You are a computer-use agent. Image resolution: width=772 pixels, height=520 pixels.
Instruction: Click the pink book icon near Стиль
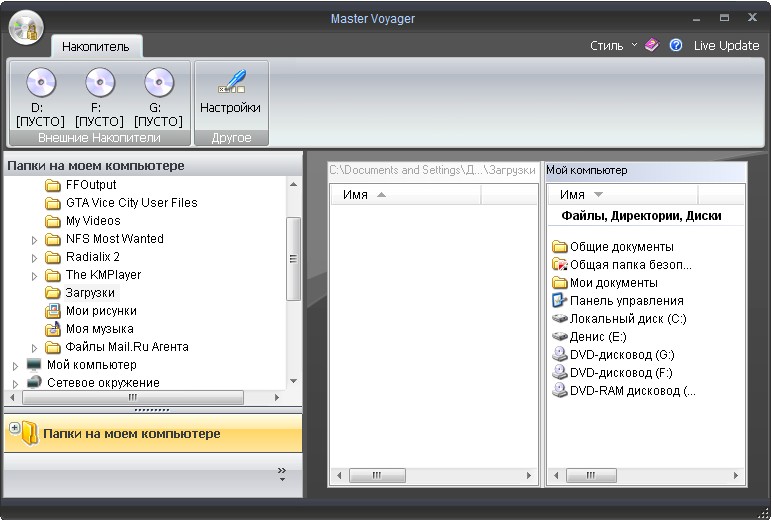[x=652, y=45]
